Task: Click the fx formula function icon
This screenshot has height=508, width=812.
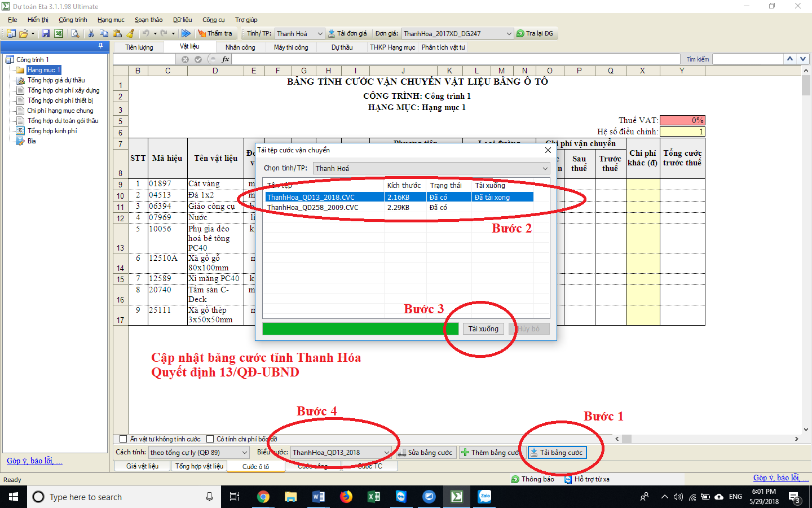Action: pyautogui.click(x=226, y=59)
